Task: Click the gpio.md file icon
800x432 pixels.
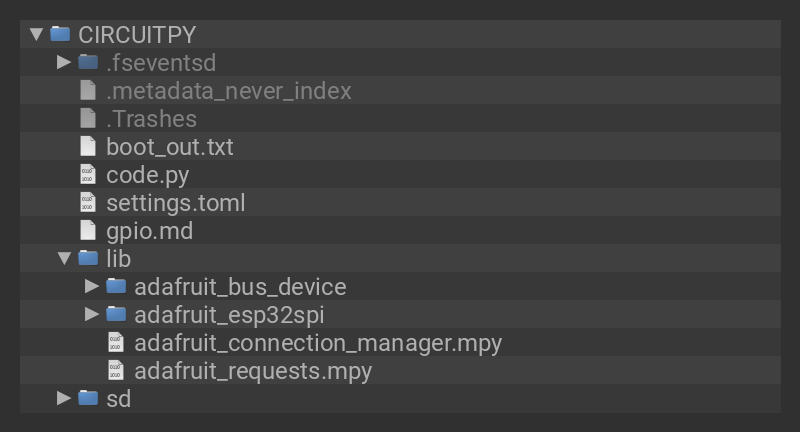Action: coord(88,231)
